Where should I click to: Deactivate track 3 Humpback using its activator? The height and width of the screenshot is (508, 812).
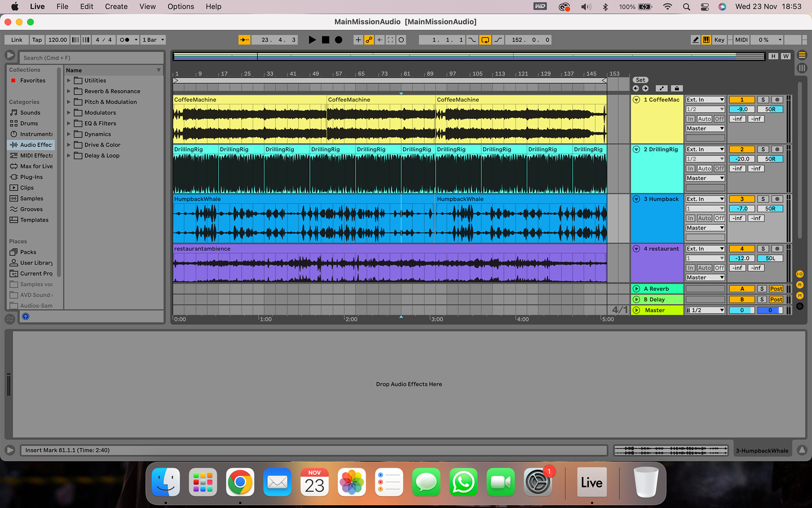click(x=742, y=199)
